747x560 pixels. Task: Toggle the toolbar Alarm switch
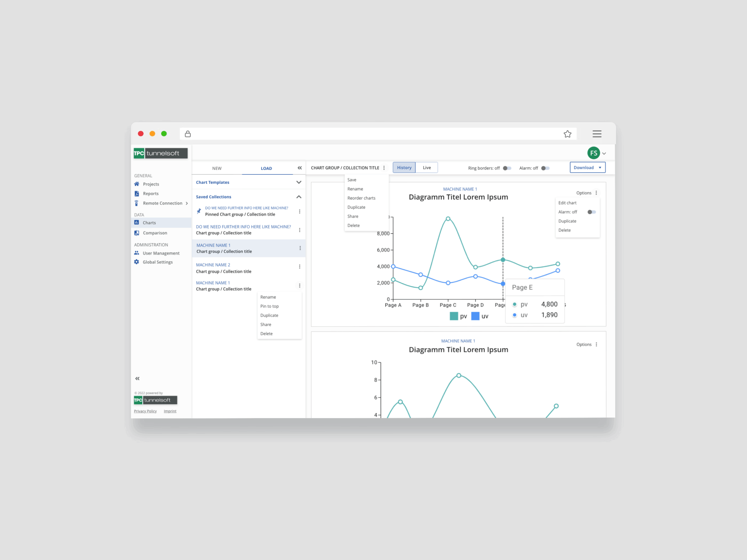click(x=545, y=168)
